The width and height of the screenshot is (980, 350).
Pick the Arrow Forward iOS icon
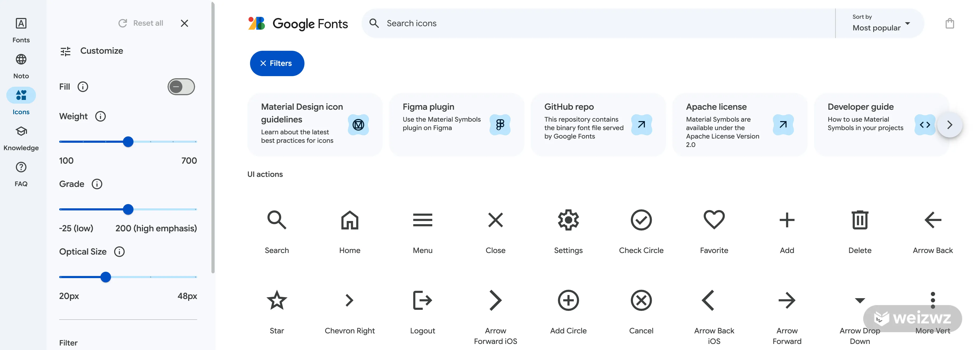(x=495, y=300)
